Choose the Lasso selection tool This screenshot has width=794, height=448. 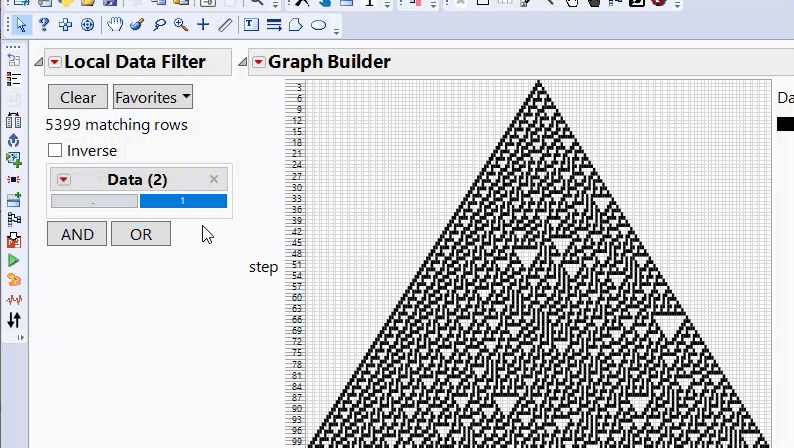160,24
